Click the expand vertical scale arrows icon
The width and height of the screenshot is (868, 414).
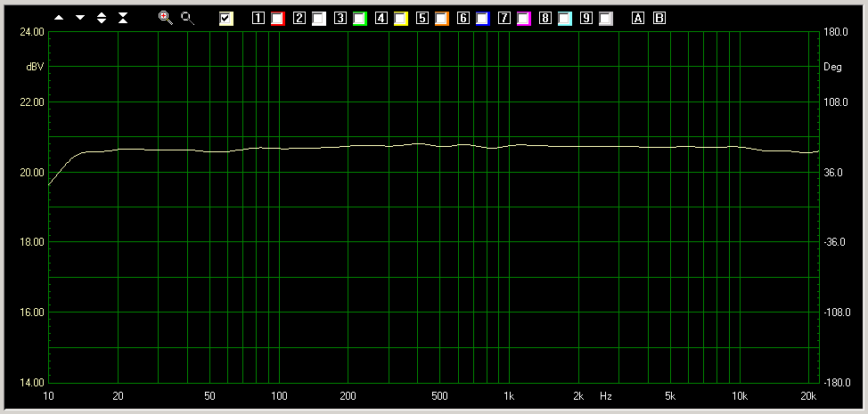pos(102,18)
